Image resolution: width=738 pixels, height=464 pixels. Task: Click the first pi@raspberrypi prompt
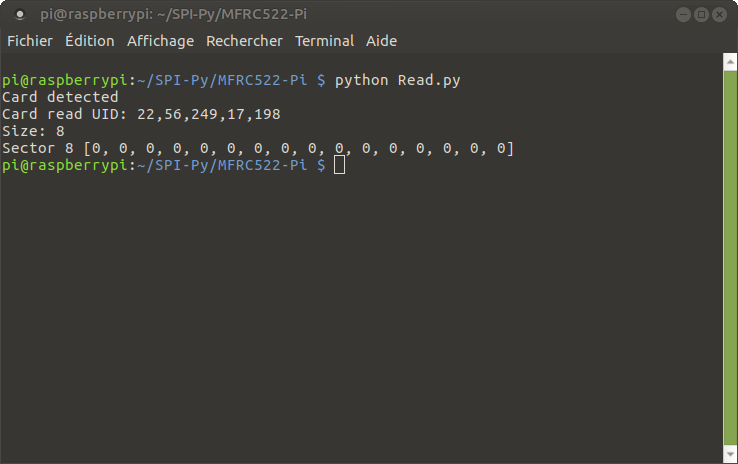[x=65, y=81]
